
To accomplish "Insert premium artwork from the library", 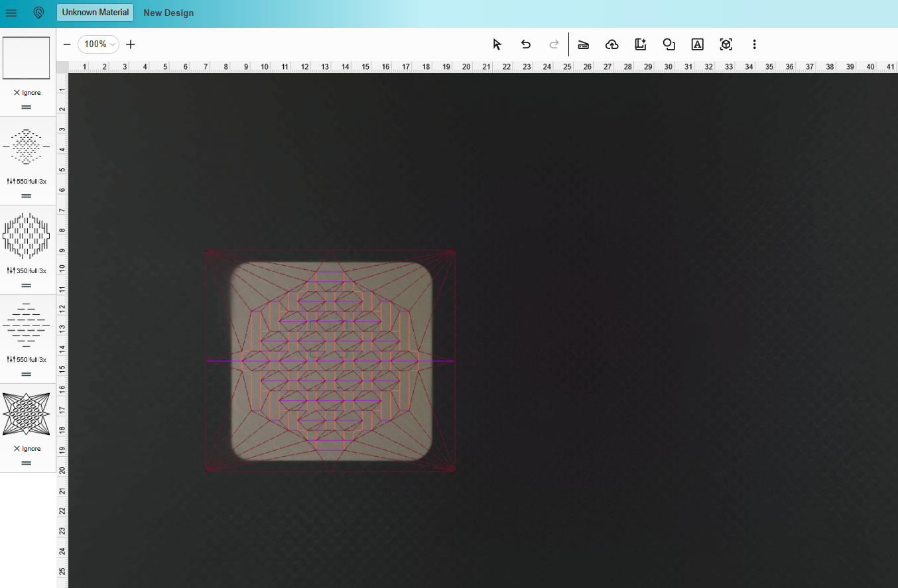I will (640, 44).
